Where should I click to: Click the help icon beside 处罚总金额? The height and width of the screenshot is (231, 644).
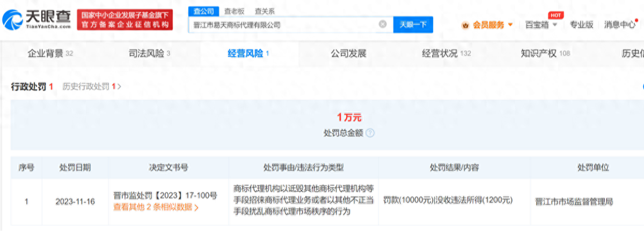370,133
